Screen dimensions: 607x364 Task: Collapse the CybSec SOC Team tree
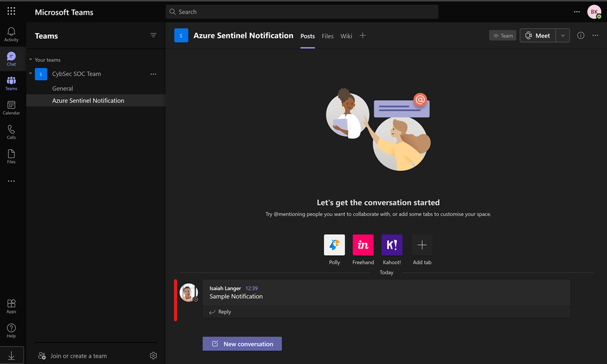[x=30, y=74]
